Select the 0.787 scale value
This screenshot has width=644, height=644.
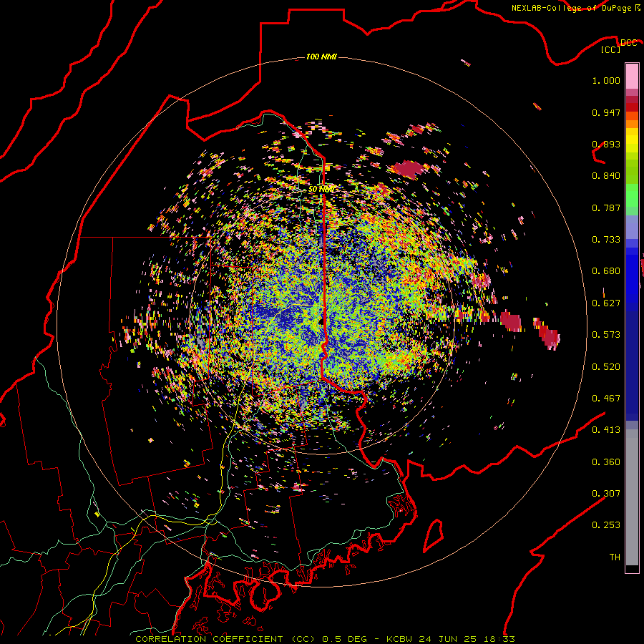click(x=606, y=208)
